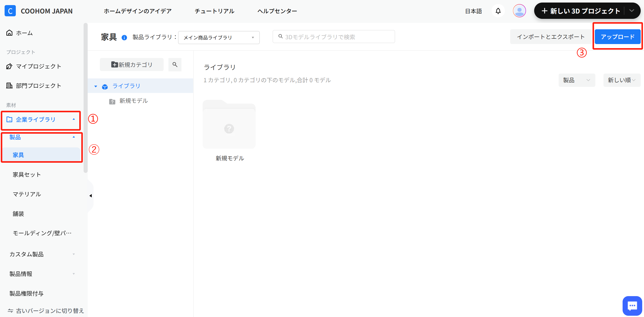Expand the カスタム製品 submenu
The image size is (644, 317).
click(x=74, y=254)
